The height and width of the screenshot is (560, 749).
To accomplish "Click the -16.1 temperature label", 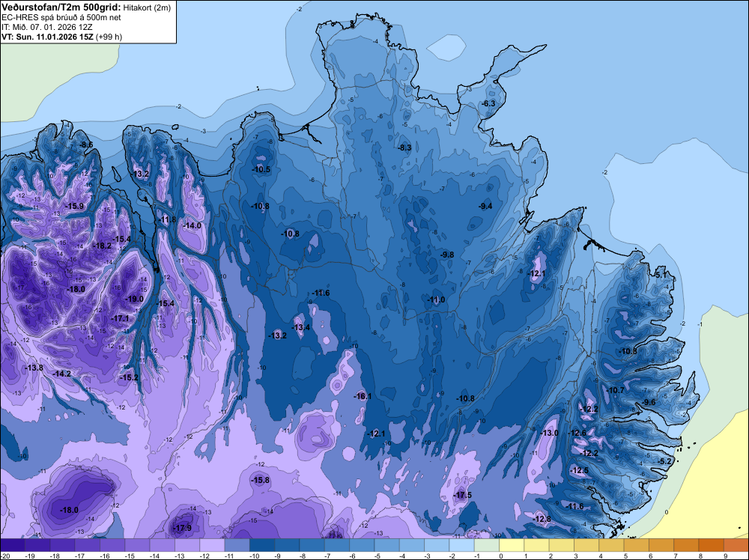I will point(363,396).
